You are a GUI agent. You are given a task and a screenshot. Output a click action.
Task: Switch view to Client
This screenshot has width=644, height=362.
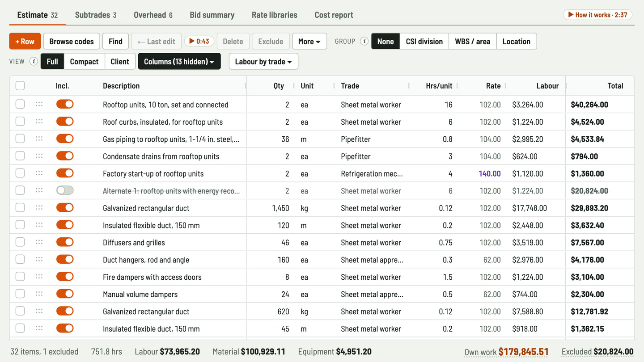pos(120,61)
